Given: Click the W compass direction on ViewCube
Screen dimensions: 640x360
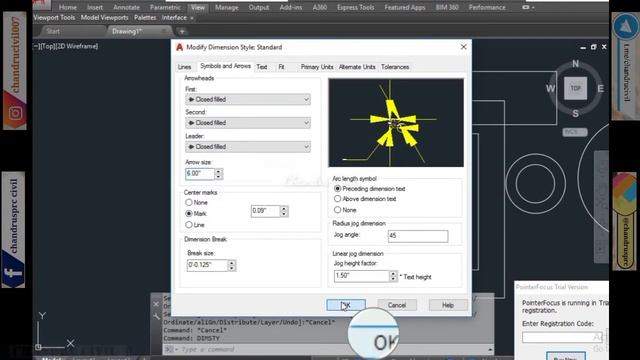Looking at the screenshot, I should (550, 89).
